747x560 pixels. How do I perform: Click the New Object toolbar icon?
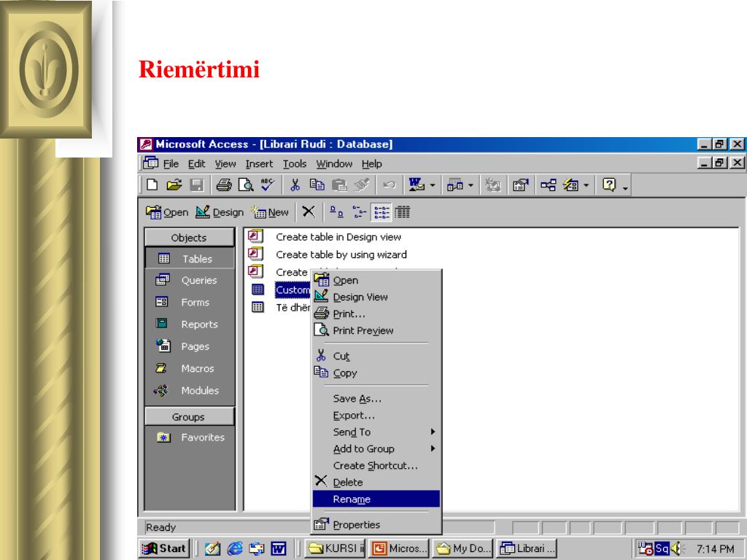coord(570,184)
